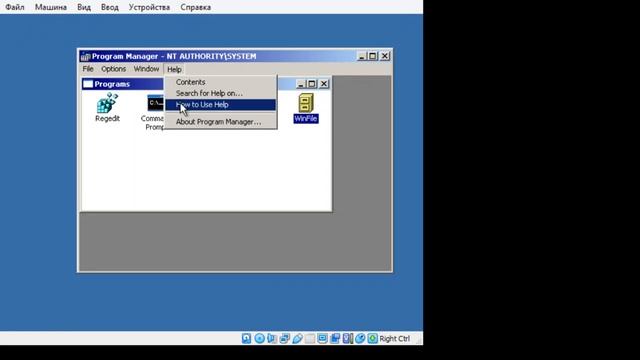Click the network adapters status icon
This screenshot has height=360, width=640.
tap(284, 338)
